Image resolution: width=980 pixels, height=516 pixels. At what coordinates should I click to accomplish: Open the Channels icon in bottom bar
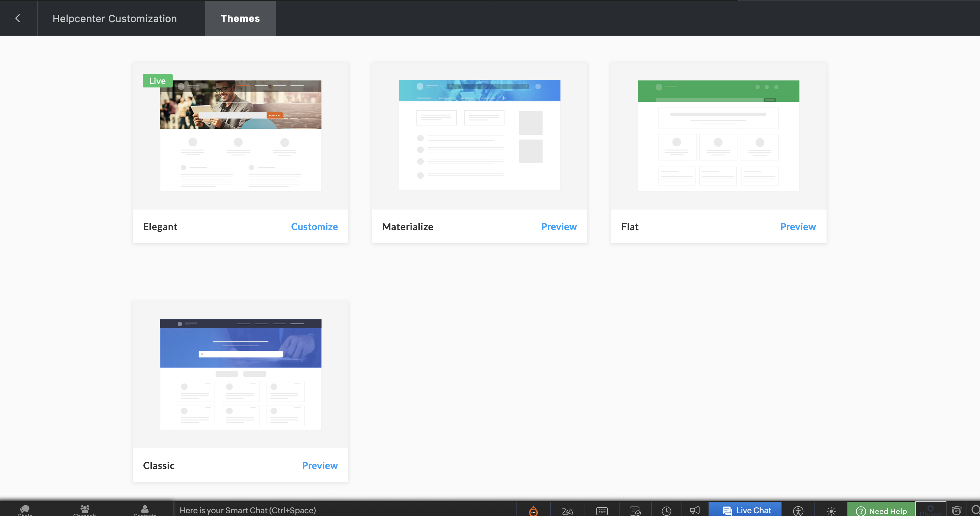84,510
